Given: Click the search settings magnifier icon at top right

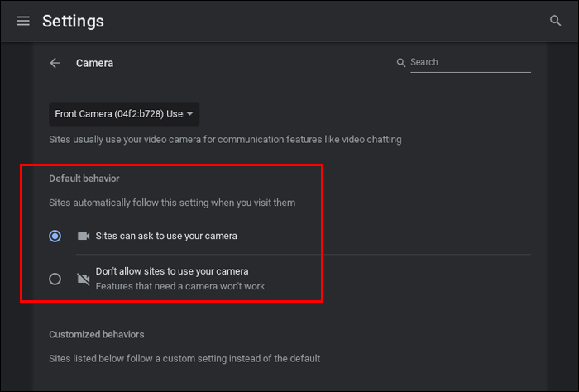Looking at the screenshot, I should [x=556, y=20].
